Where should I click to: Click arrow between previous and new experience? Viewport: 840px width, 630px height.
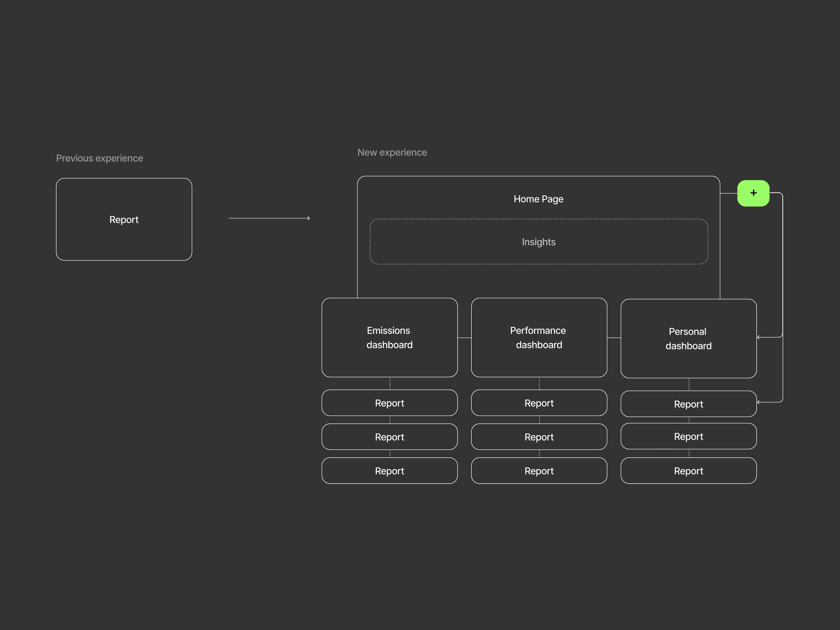point(269,218)
